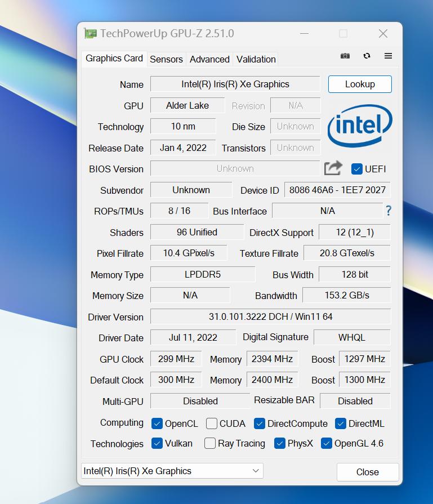
Task: Switch to the Validation tab
Action: coord(256,60)
